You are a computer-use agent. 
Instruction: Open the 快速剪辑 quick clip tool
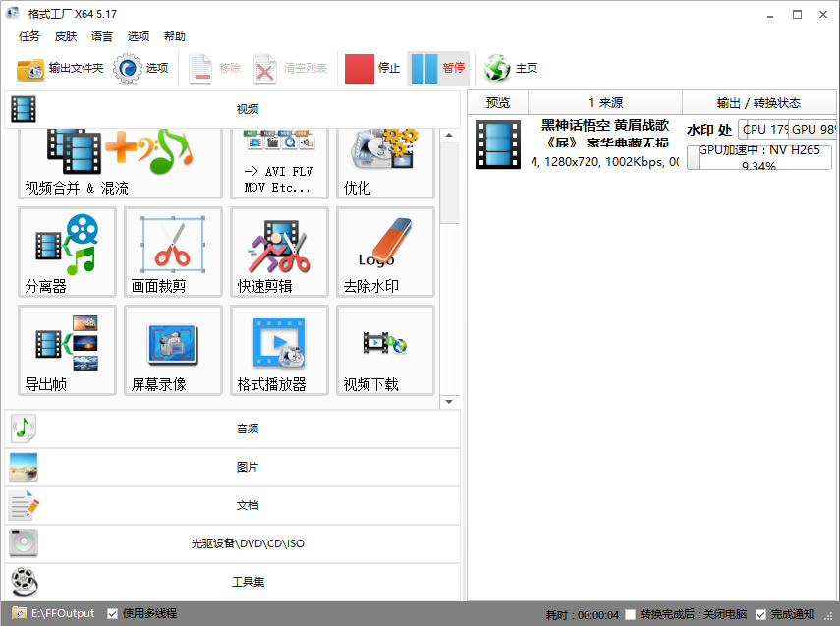pos(279,252)
